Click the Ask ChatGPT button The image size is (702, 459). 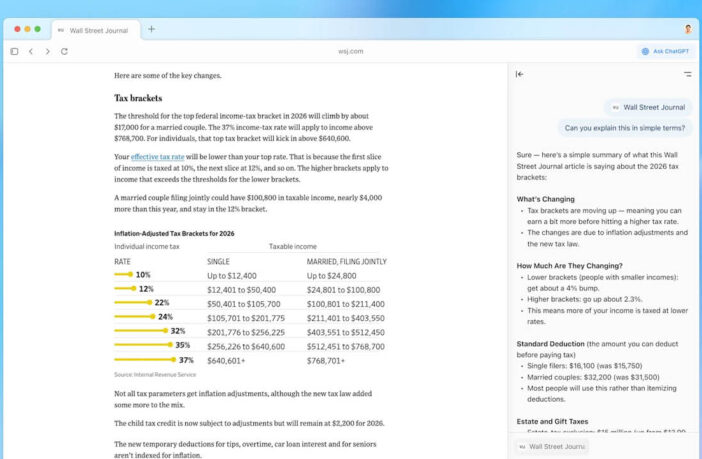665,51
